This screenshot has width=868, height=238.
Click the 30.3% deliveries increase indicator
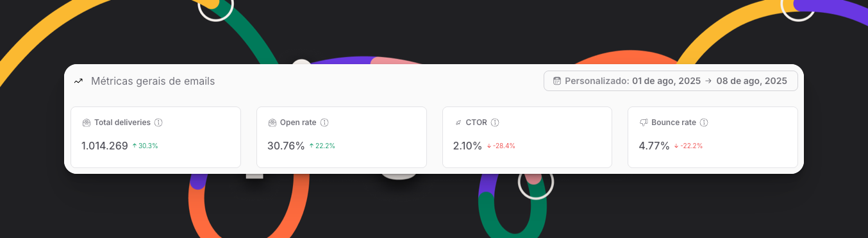point(145,146)
